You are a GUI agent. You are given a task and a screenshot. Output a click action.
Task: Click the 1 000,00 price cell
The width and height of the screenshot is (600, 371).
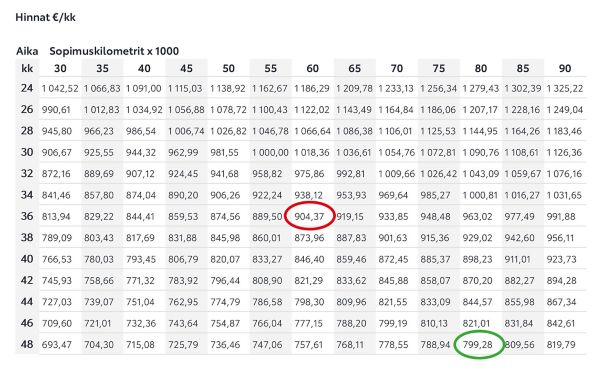pos(270,153)
